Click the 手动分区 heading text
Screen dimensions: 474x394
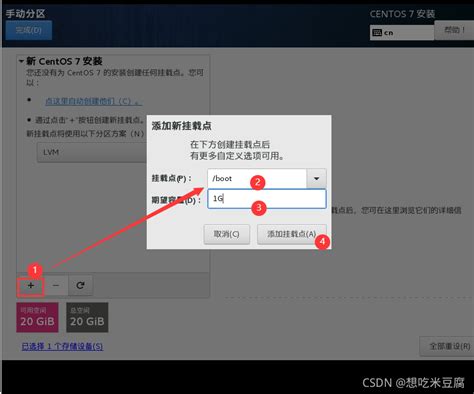click(x=25, y=14)
